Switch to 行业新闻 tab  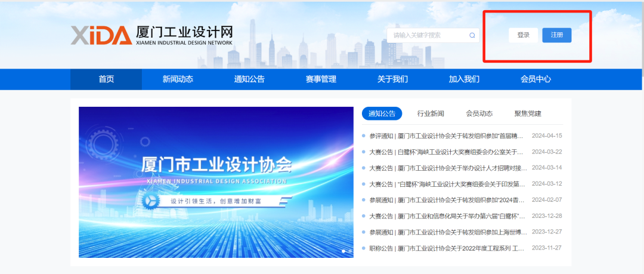(431, 113)
